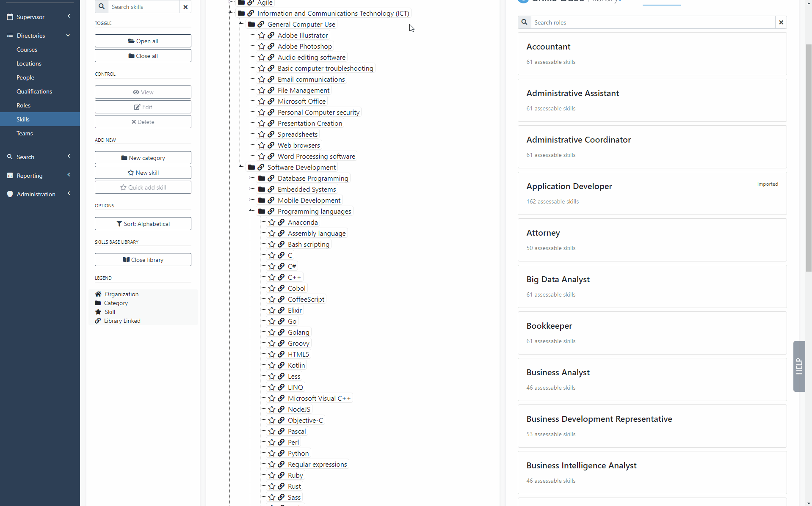The height and width of the screenshot is (506, 812).
Task: Click the link icon beside Adobe Photoshop
Action: pyautogui.click(x=271, y=46)
